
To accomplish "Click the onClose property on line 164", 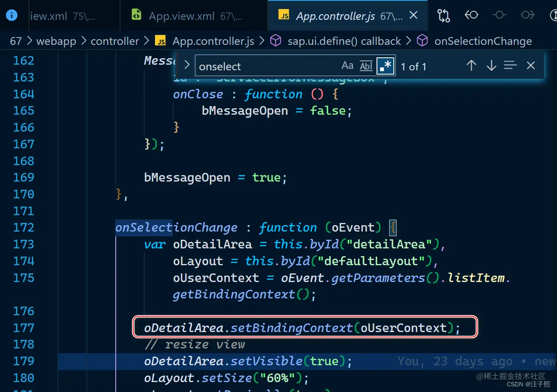I will click(198, 94).
